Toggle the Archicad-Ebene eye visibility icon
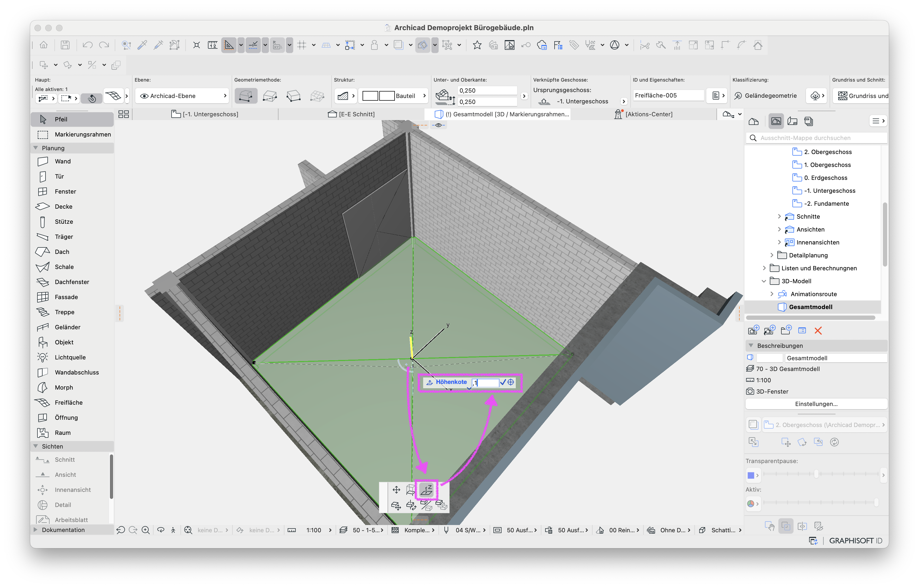The image size is (919, 588). (x=144, y=96)
